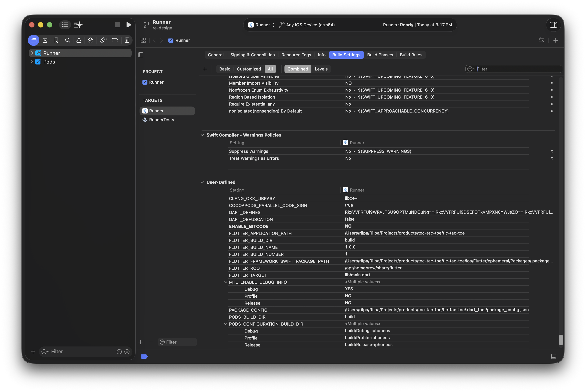Select Runner scheme in the toolbar
The width and height of the screenshot is (586, 392).
pyautogui.click(x=259, y=25)
